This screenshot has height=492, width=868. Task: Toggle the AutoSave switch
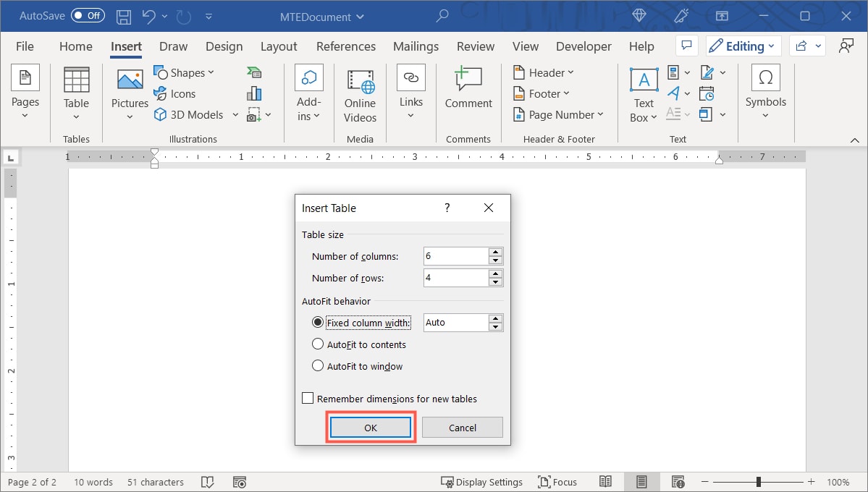point(88,16)
